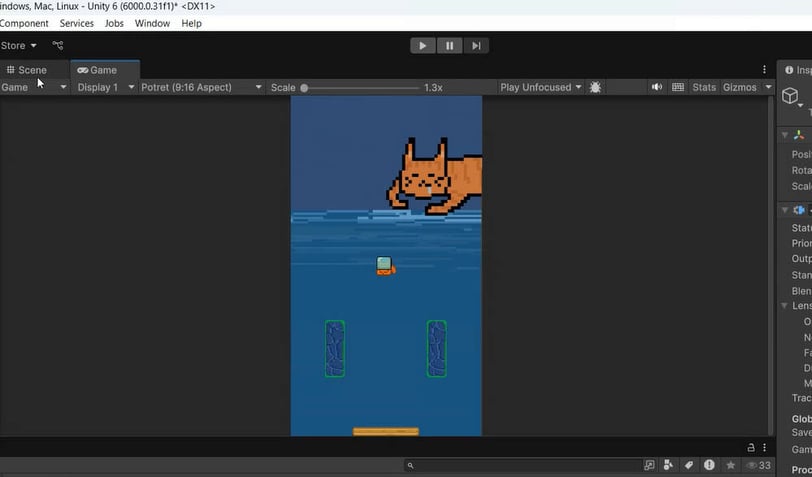The height and width of the screenshot is (477, 812).
Task: Toggle the shortcuts keyboard icon in Game view
Action: [678, 87]
